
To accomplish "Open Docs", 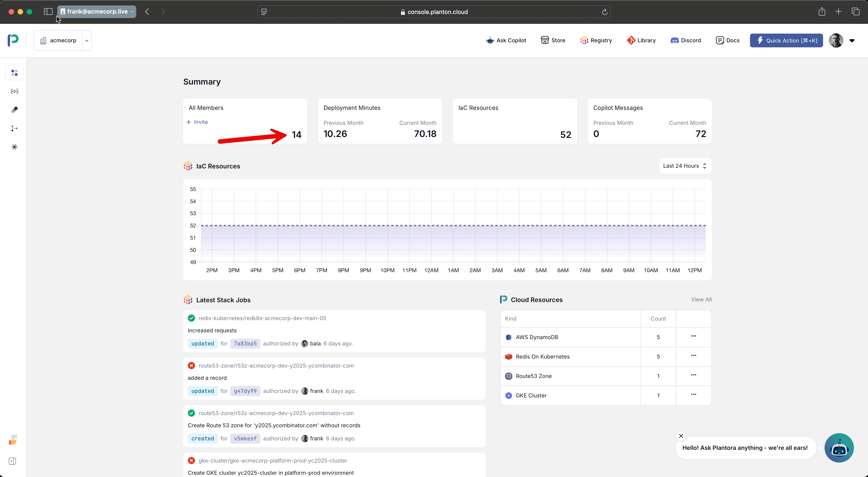I will 727,40.
